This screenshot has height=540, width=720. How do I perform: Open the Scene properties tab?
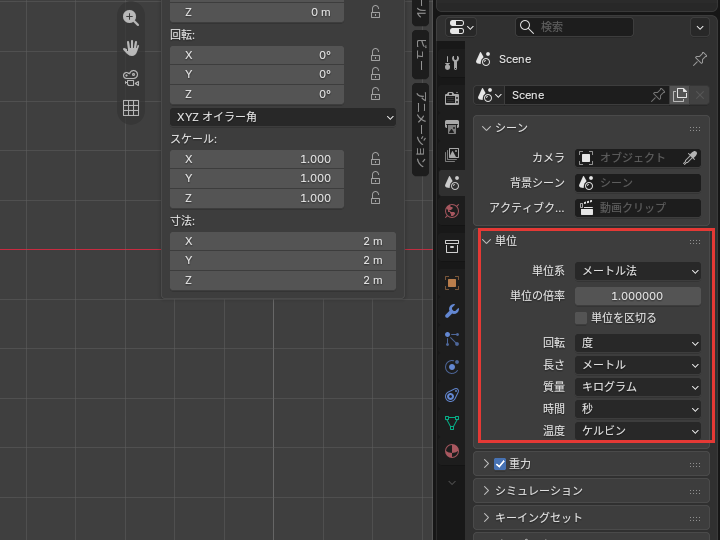tap(452, 183)
